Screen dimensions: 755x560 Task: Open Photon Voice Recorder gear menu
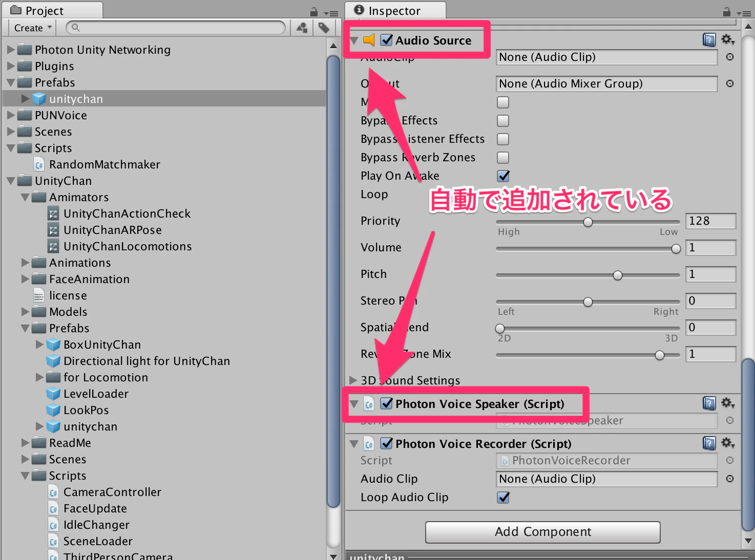click(x=728, y=443)
